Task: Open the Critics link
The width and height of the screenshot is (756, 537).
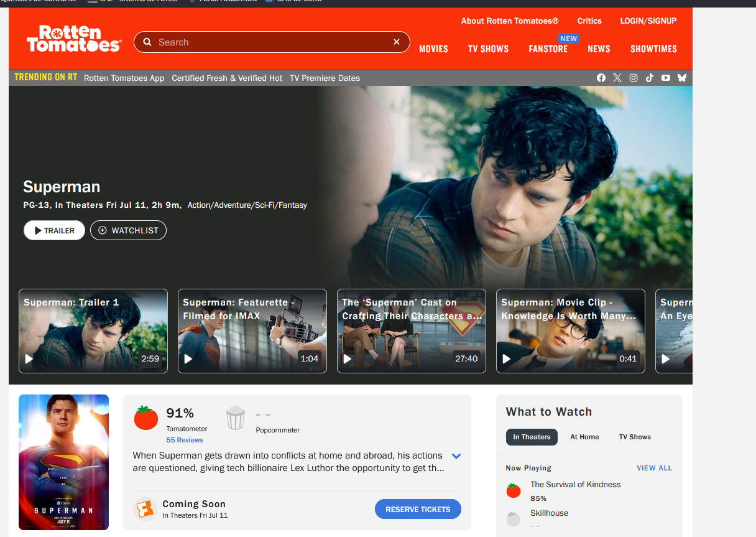Action: click(x=589, y=21)
